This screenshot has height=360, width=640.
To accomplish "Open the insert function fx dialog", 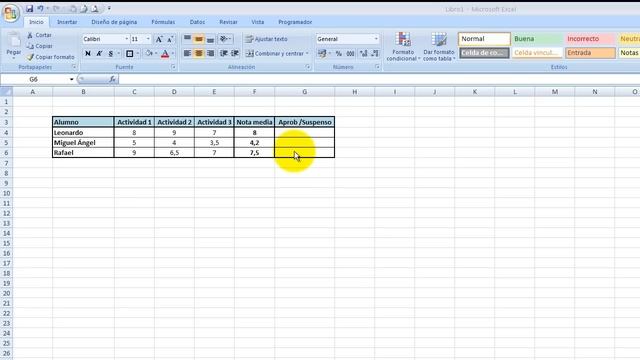I will click(x=112, y=79).
